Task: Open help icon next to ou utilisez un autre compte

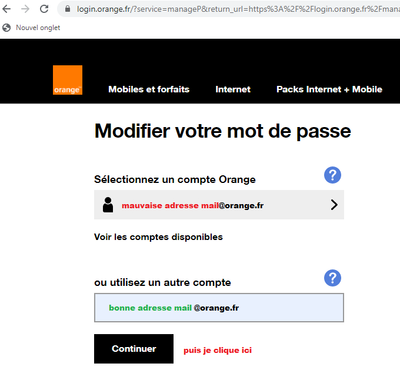Action: tap(332, 278)
